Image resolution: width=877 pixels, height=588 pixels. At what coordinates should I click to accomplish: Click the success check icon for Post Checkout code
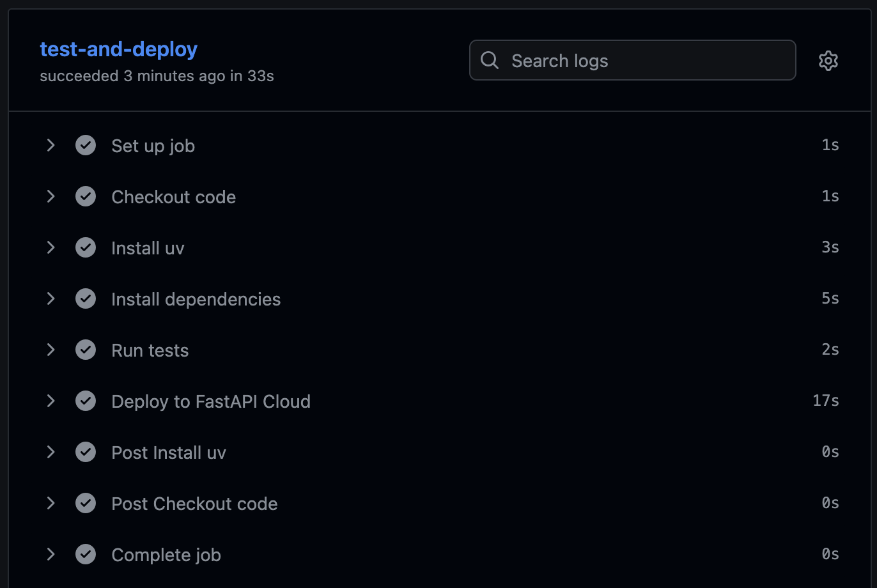[x=86, y=503]
